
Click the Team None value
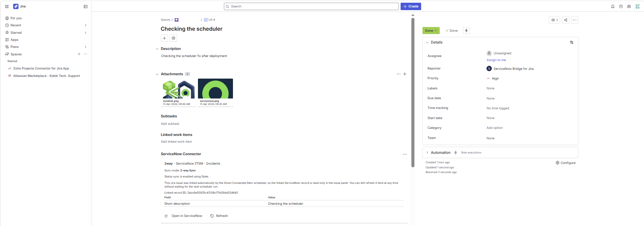[x=490, y=138]
